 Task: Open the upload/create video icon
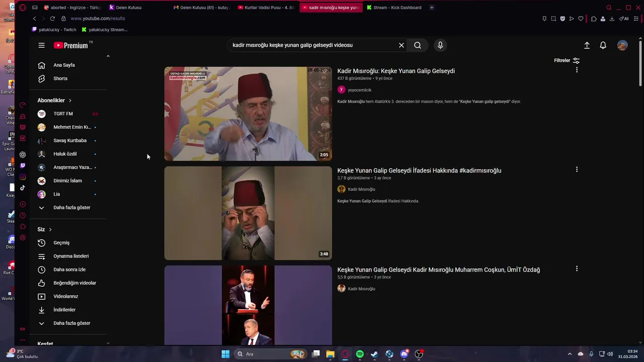587,45
